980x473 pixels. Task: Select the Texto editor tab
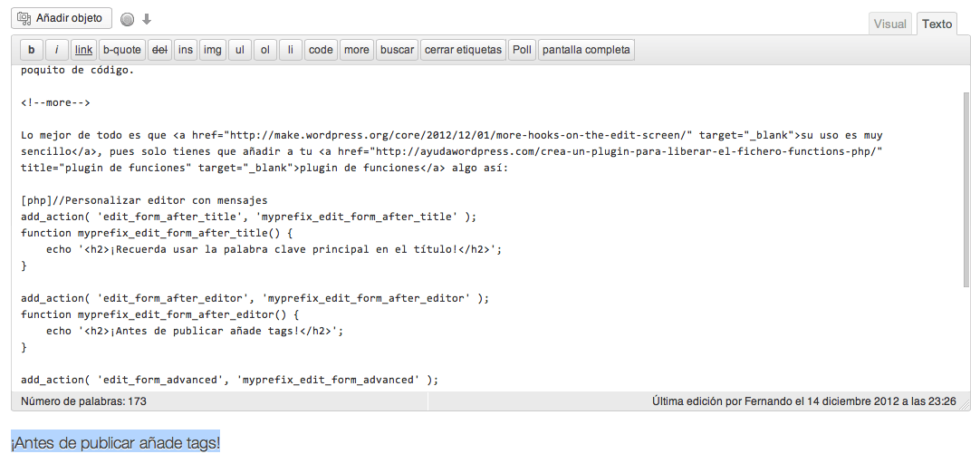(x=937, y=24)
